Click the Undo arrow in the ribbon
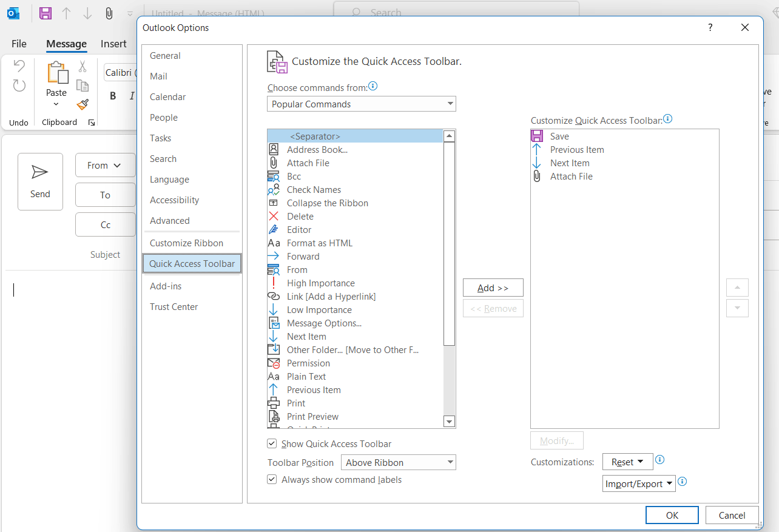Screen dimensions: 779x532 (x=19, y=66)
